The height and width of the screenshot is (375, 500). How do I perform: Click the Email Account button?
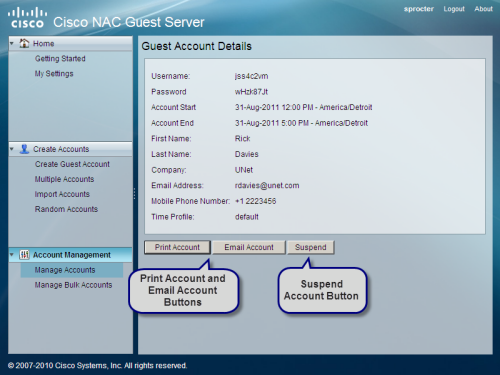[249, 247]
